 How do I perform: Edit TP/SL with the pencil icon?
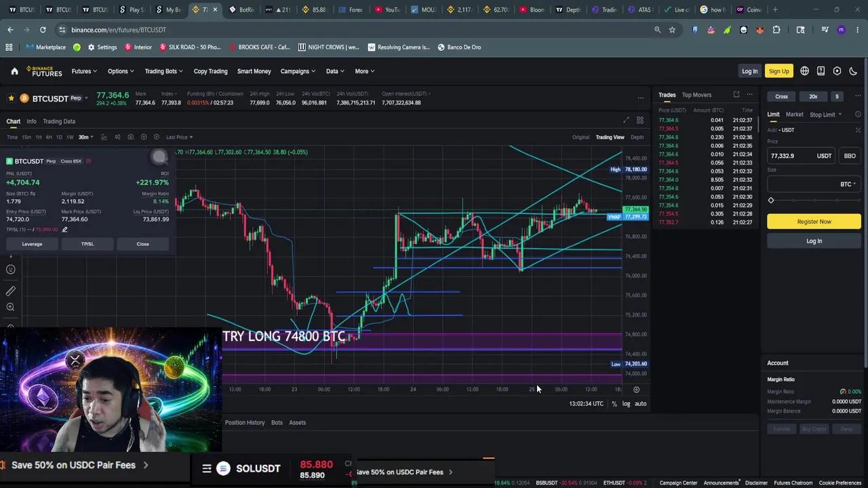(64, 229)
